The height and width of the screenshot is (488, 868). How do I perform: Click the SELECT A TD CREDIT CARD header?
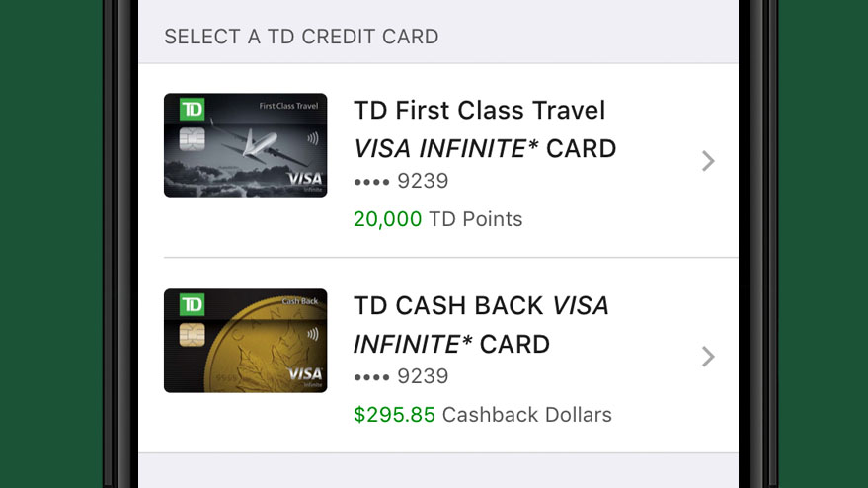tap(302, 37)
